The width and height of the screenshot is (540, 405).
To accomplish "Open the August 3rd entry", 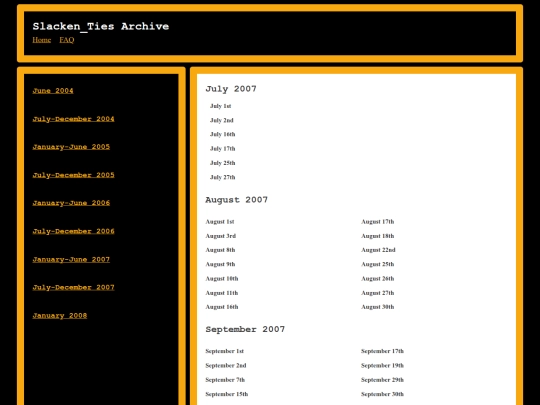I will [220, 236].
